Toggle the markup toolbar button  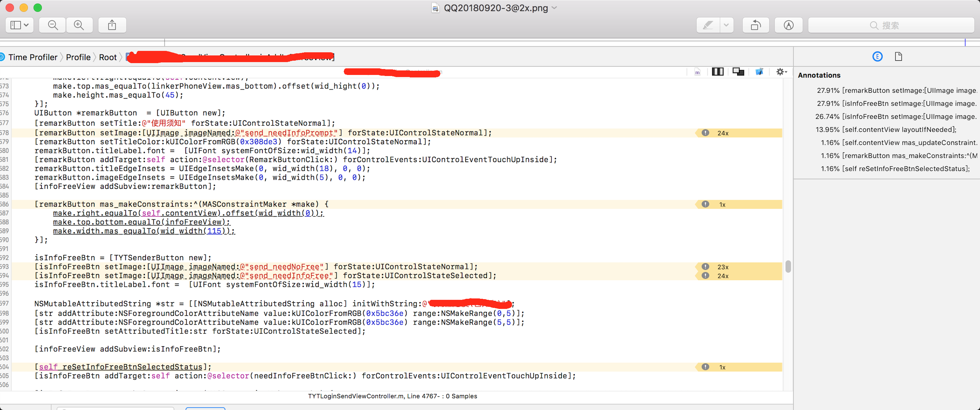tap(788, 25)
